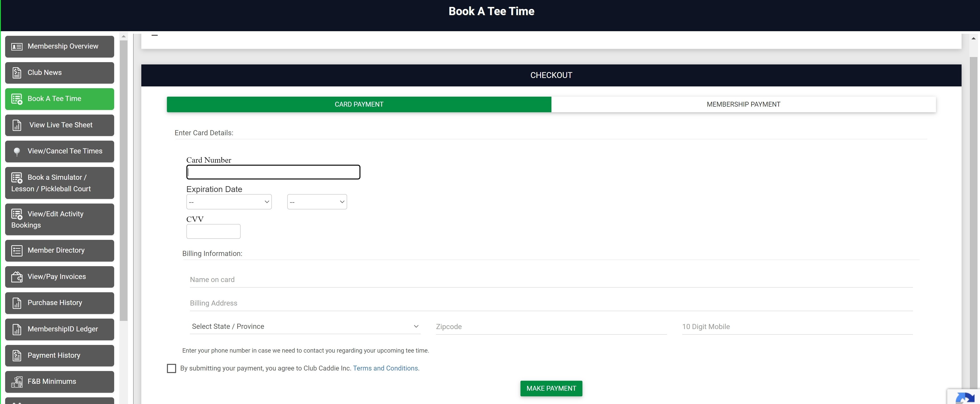
Task: Click the Club News document icon
Action: [x=17, y=73]
